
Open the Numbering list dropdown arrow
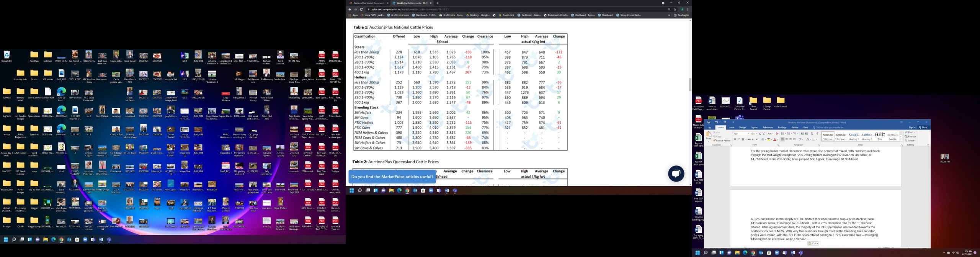pyautogui.click(x=792, y=134)
